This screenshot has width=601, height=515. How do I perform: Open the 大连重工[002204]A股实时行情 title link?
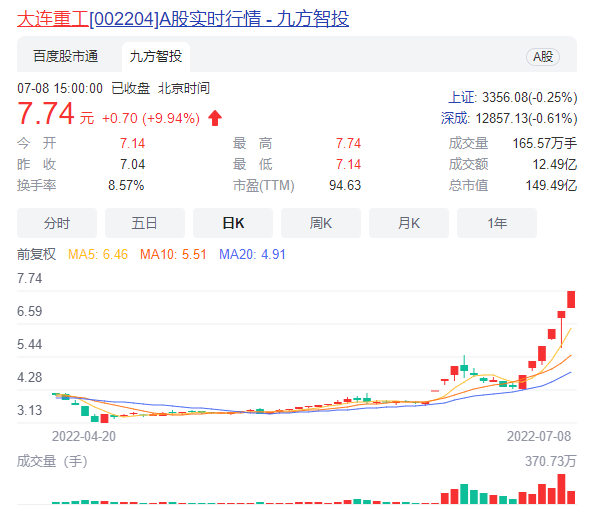pos(183,18)
